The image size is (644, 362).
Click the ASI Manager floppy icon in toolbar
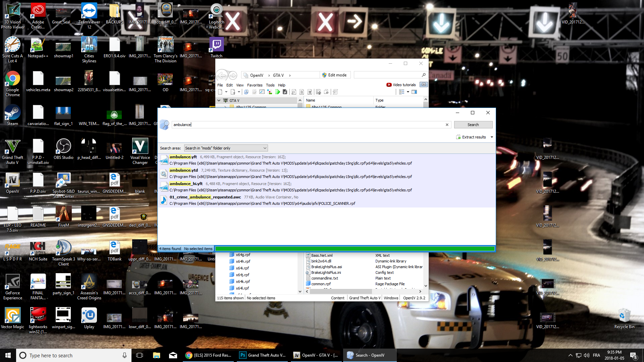click(285, 92)
